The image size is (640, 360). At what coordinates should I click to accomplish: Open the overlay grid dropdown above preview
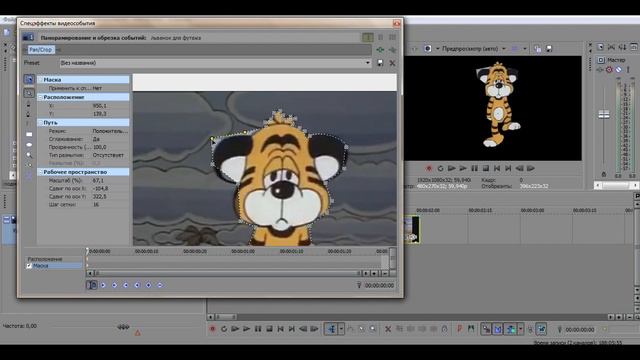(525, 49)
